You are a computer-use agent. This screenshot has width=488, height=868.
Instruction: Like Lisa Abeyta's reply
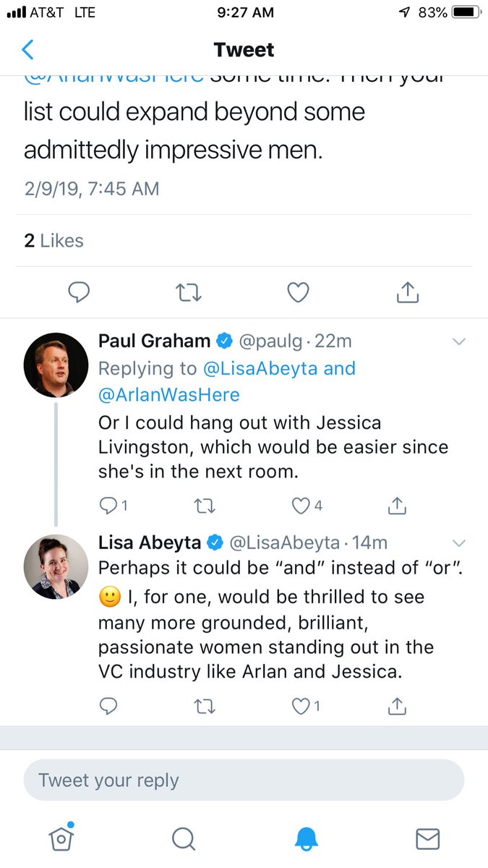coord(301,705)
